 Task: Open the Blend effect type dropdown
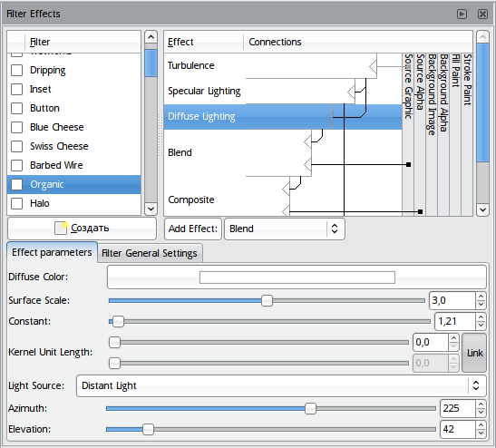285,229
